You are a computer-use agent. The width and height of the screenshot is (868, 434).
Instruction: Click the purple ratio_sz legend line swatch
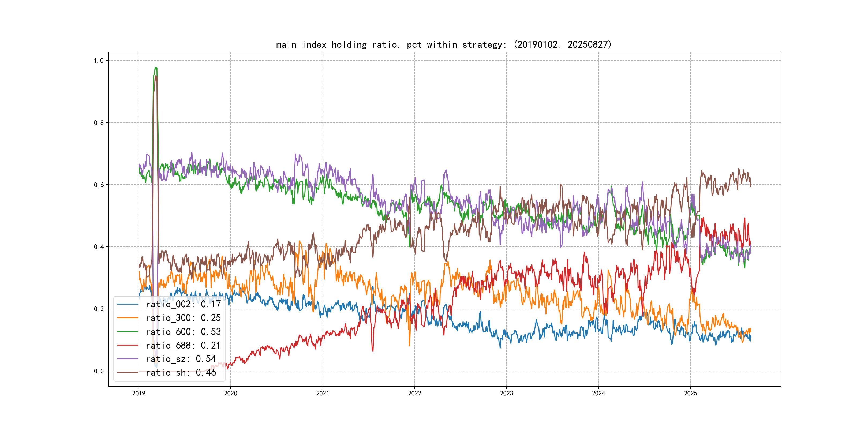coord(127,359)
